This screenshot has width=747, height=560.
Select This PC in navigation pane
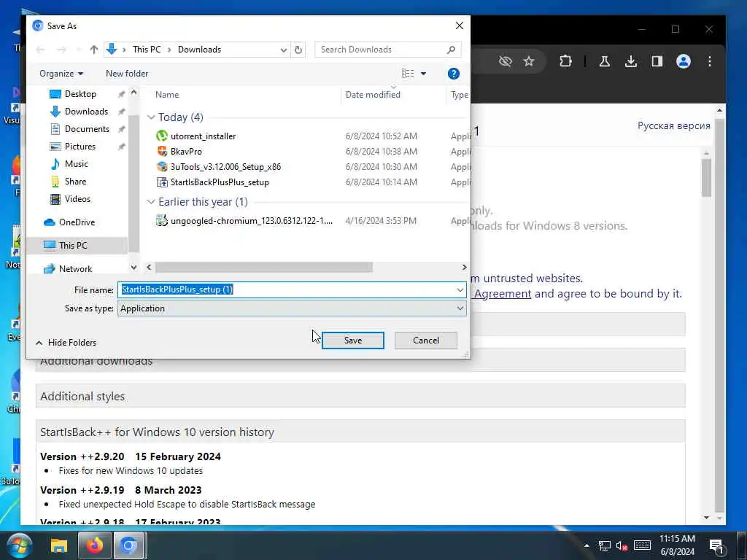tap(73, 246)
